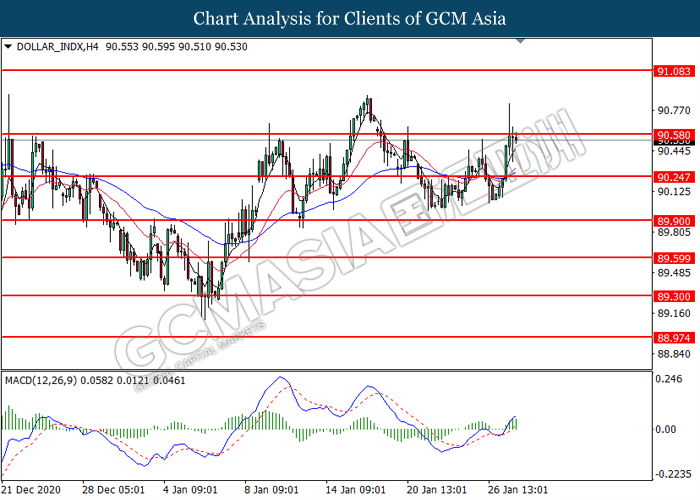
Task: Click the 89.485 price scale value
Action: (x=674, y=273)
